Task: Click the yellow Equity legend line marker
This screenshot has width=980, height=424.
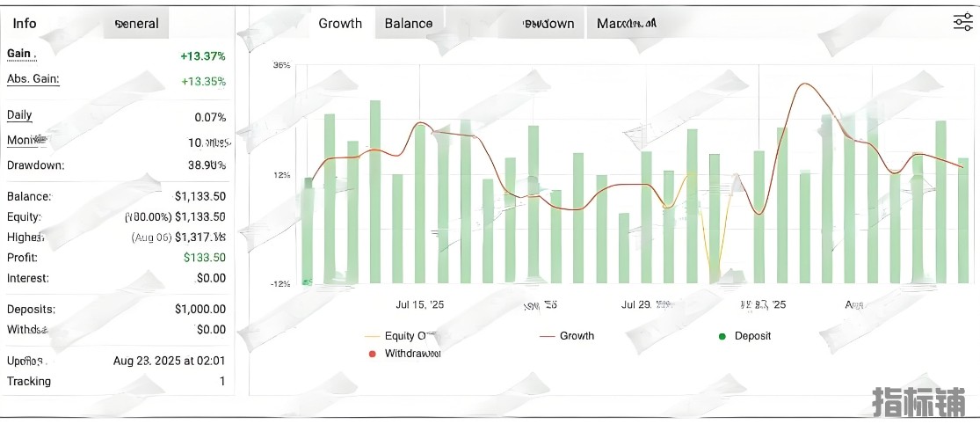Action: click(x=372, y=336)
